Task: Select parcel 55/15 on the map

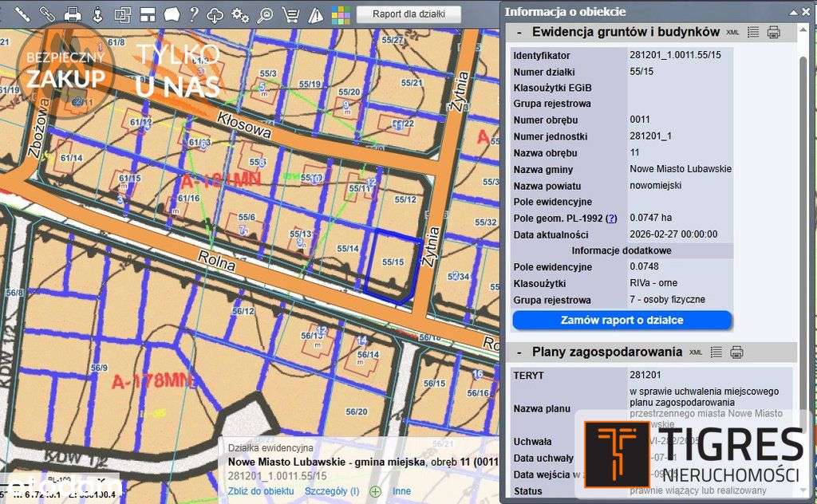Action: 393,262
